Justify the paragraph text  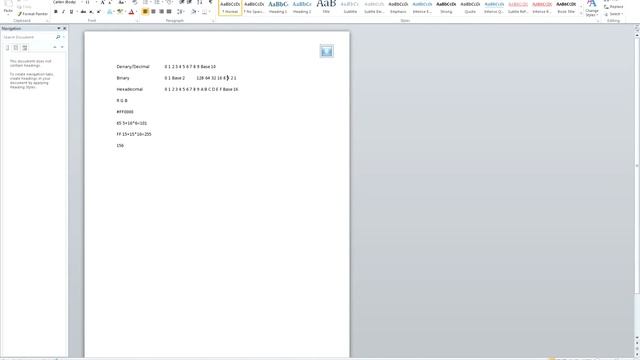coord(169,12)
